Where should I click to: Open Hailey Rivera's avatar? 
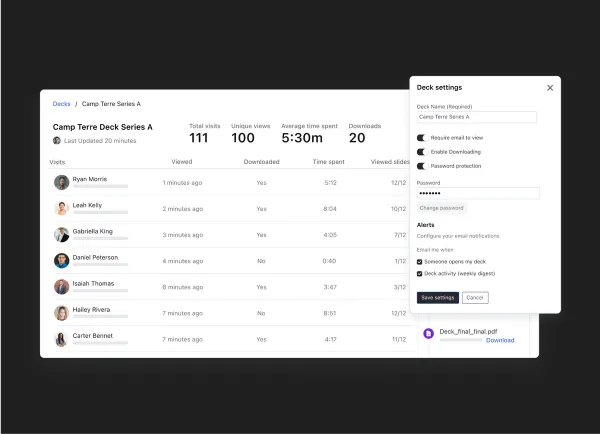coord(61,313)
